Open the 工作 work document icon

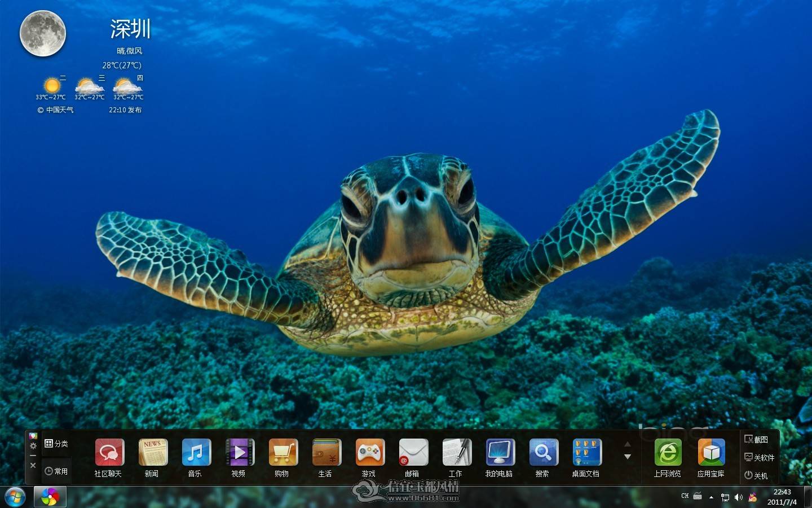coord(456,453)
